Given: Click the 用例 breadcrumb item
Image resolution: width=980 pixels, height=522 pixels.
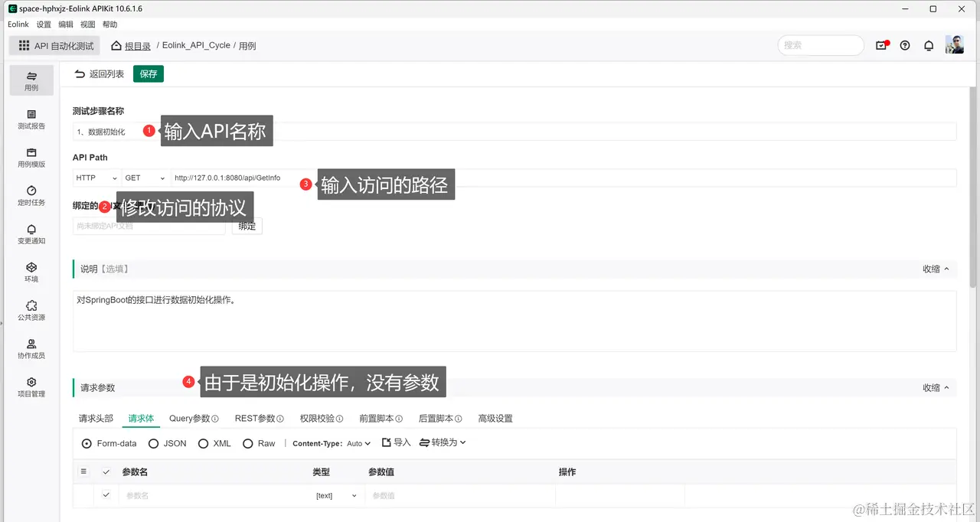Looking at the screenshot, I should click(247, 46).
